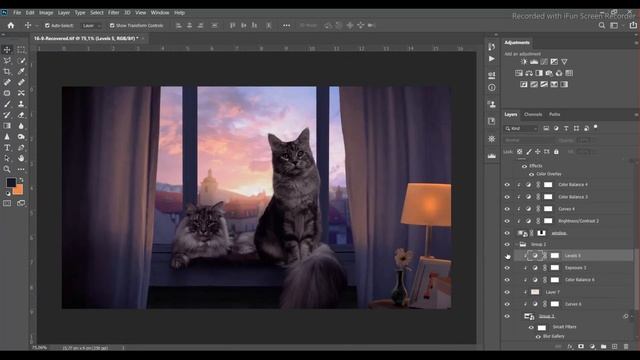Switch to the Channels tab
Image resolution: width=640 pixels, height=360 pixels.
[533, 115]
